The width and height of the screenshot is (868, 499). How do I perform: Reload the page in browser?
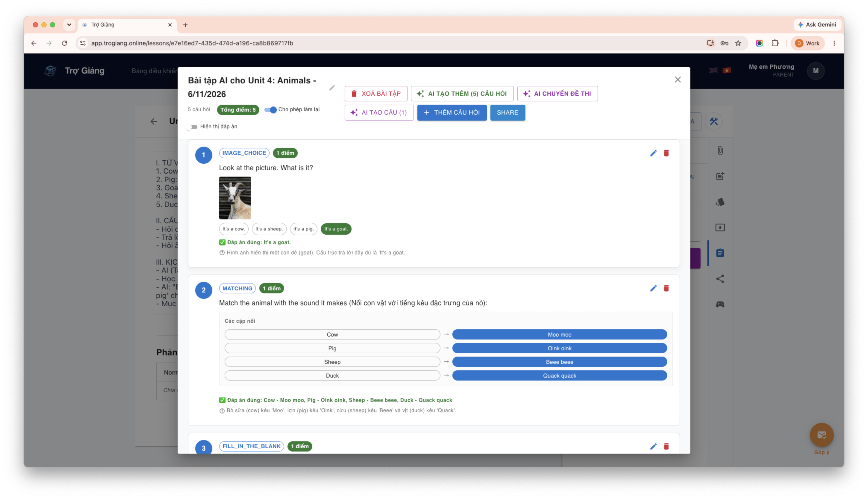coord(64,43)
